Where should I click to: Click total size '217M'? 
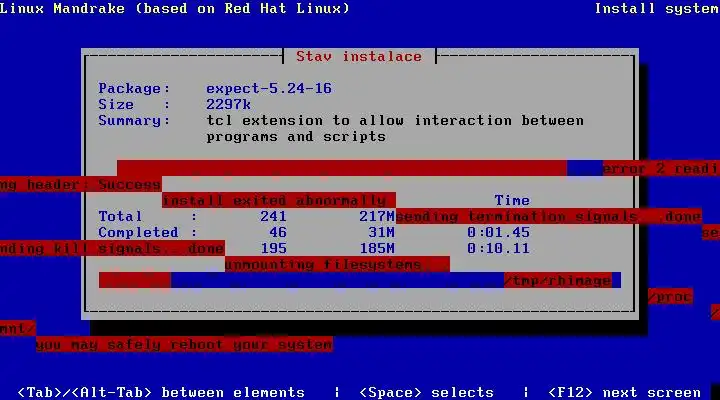click(x=377, y=216)
